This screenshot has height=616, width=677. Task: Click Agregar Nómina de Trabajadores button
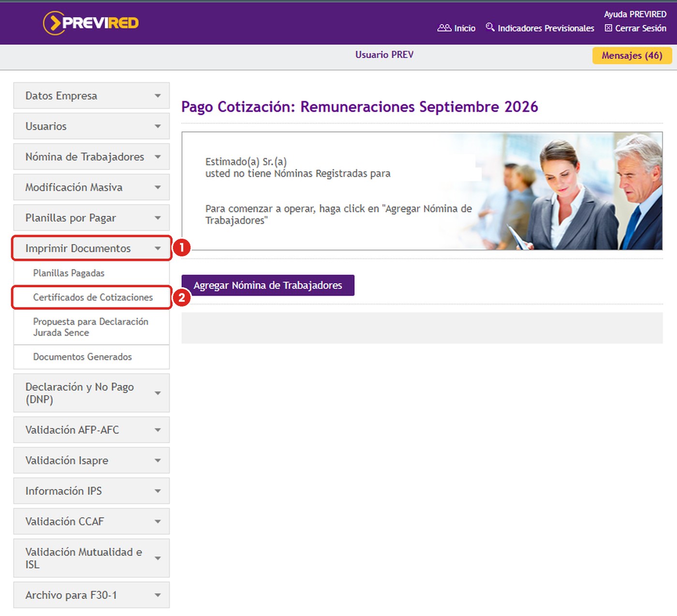click(x=268, y=285)
